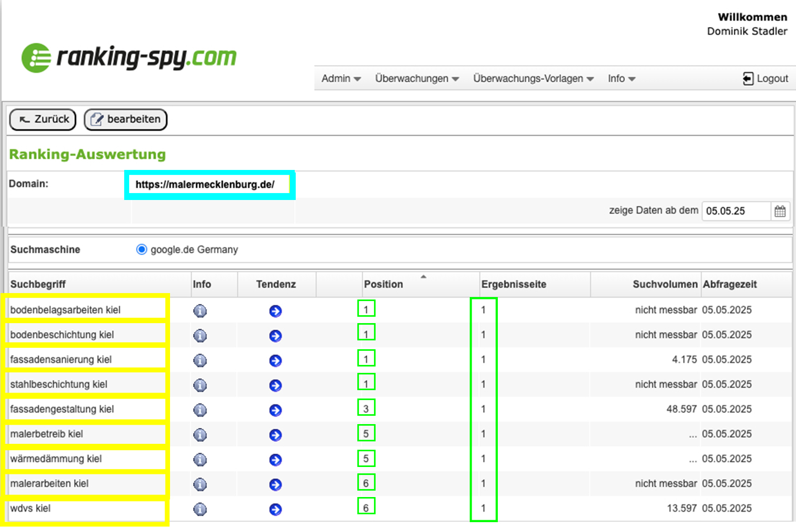Viewport: 796px width, 532px height.
Task: Click the bearbeiten button
Action: coord(126,119)
